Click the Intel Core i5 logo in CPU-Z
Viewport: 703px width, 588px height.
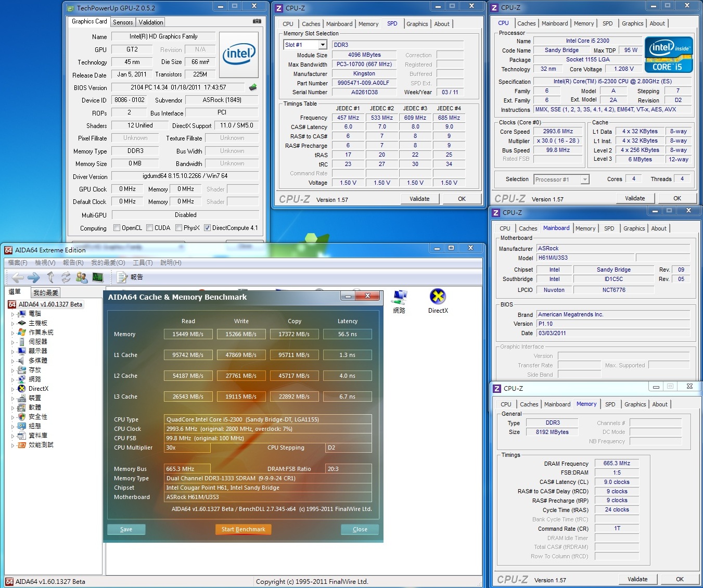(669, 55)
